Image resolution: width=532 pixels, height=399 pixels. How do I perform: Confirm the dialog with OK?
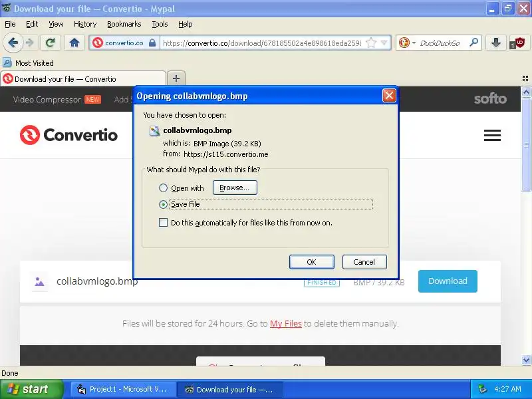coord(311,262)
